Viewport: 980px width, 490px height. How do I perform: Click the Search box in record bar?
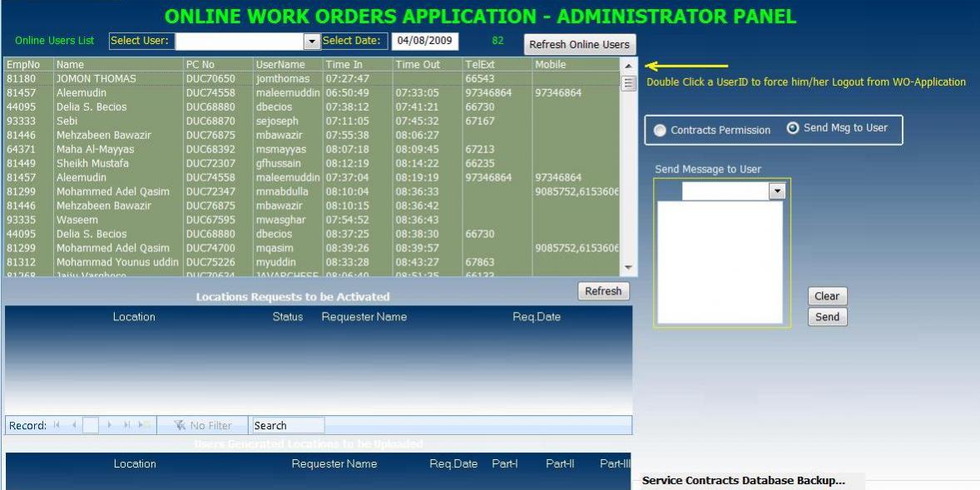[288, 426]
